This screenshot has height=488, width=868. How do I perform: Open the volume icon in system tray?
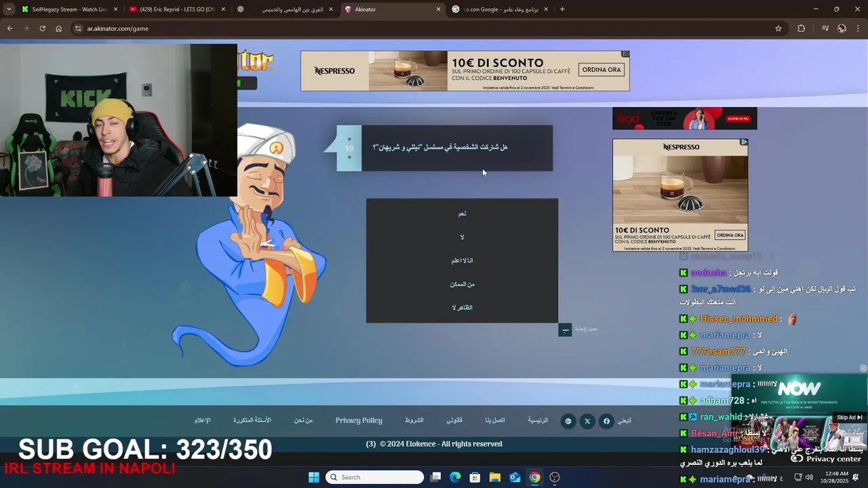(x=809, y=477)
